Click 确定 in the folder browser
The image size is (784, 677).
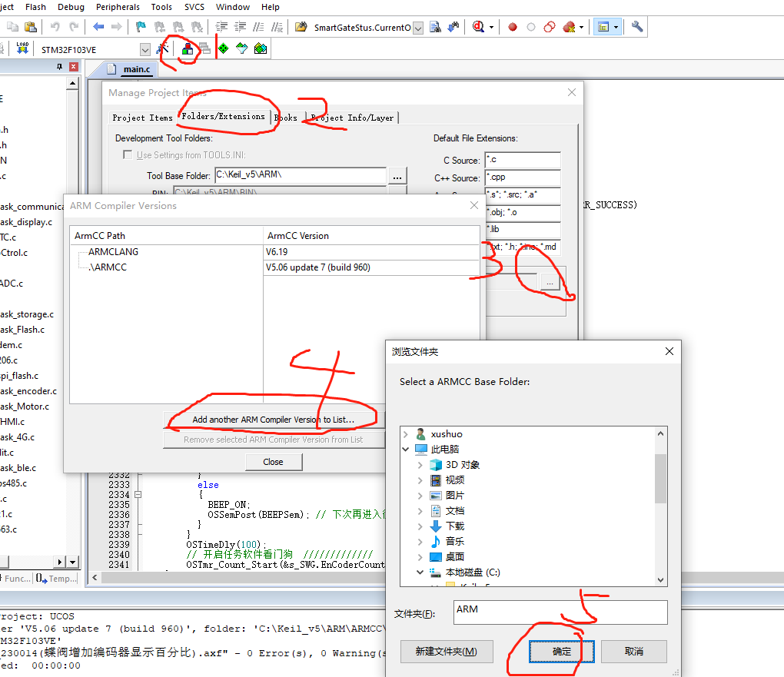(562, 652)
